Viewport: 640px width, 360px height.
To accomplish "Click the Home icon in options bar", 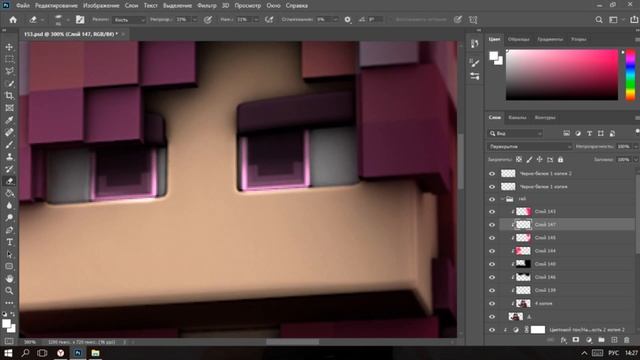I will pyautogui.click(x=13, y=20).
